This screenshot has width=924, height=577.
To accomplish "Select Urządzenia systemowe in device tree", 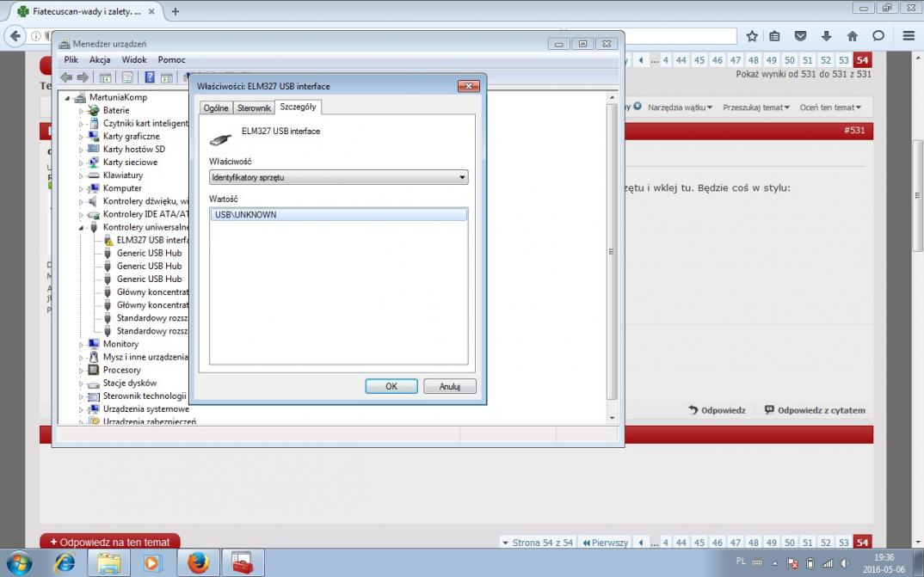I will point(146,409).
